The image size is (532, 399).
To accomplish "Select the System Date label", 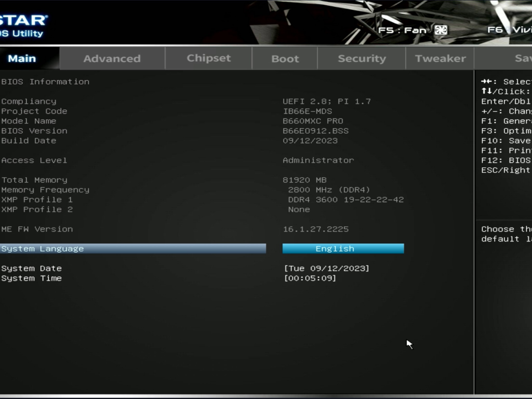I will pos(31,268).
